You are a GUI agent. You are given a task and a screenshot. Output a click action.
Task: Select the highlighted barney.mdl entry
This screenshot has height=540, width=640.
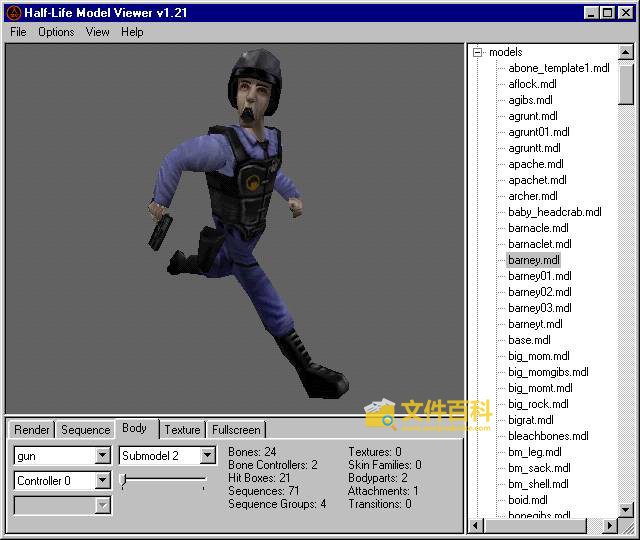[533, 260]
